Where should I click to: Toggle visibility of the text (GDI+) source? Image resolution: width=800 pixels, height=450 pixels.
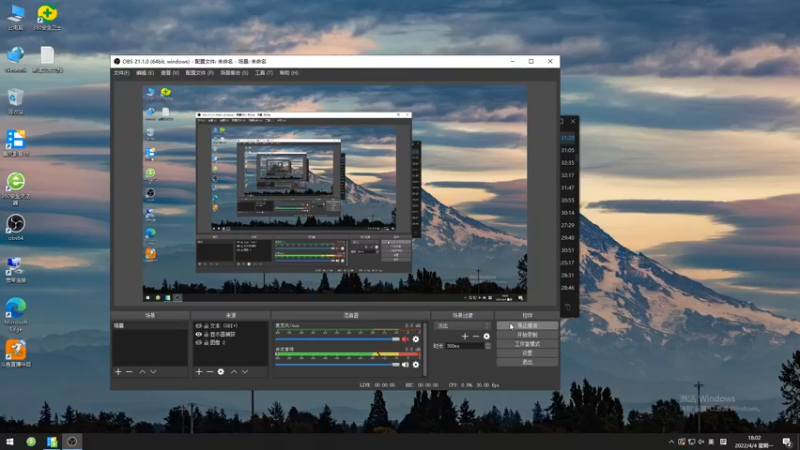[198, 326]
